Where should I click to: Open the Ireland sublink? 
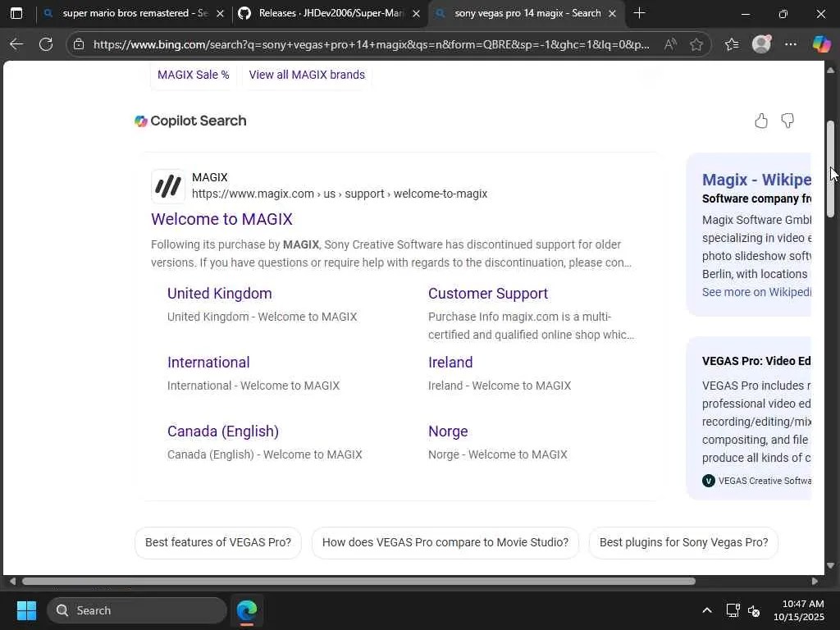click(450, 363)
